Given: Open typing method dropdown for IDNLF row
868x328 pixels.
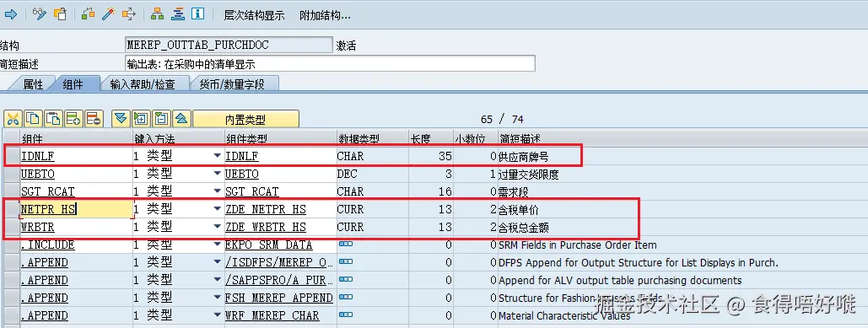Looking at the screenshot, I should 218,157.
